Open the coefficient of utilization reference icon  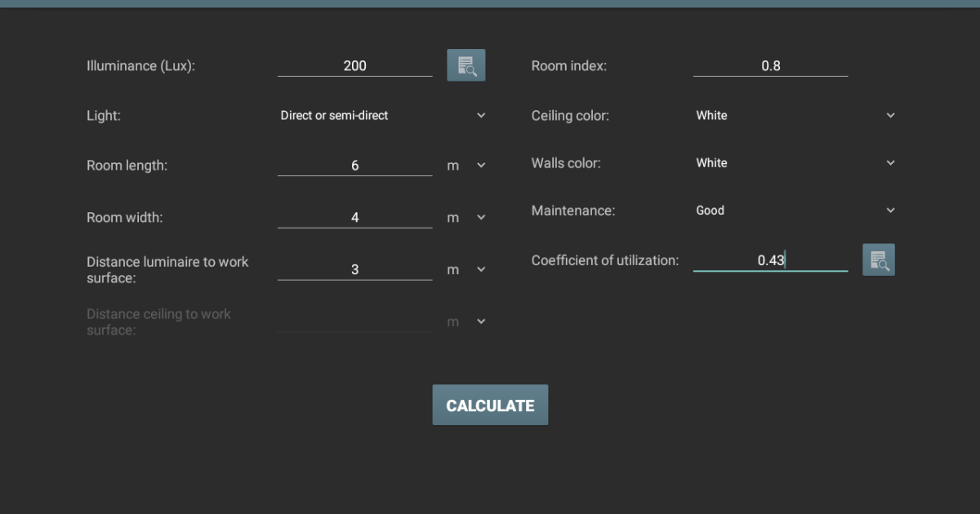[879, 259]
